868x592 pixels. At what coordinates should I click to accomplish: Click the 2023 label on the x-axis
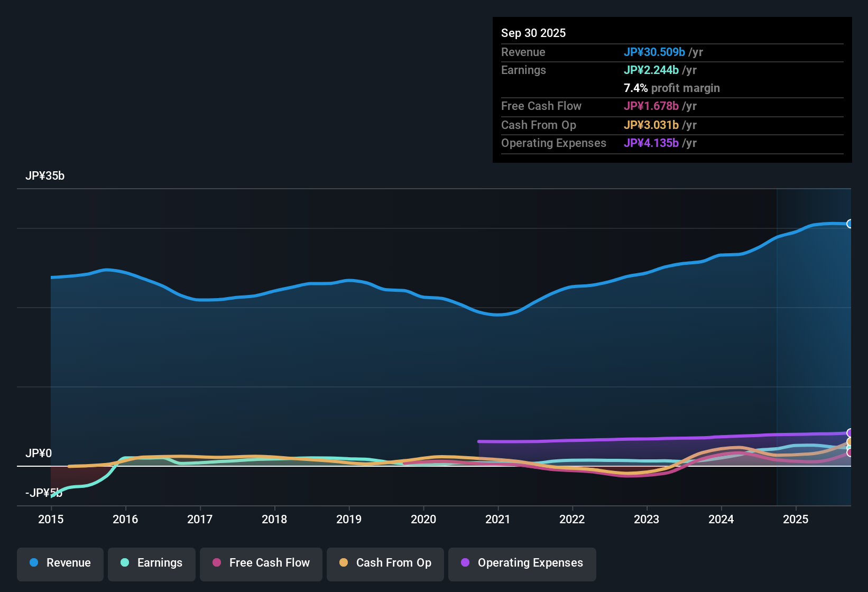tap(647, 520)
